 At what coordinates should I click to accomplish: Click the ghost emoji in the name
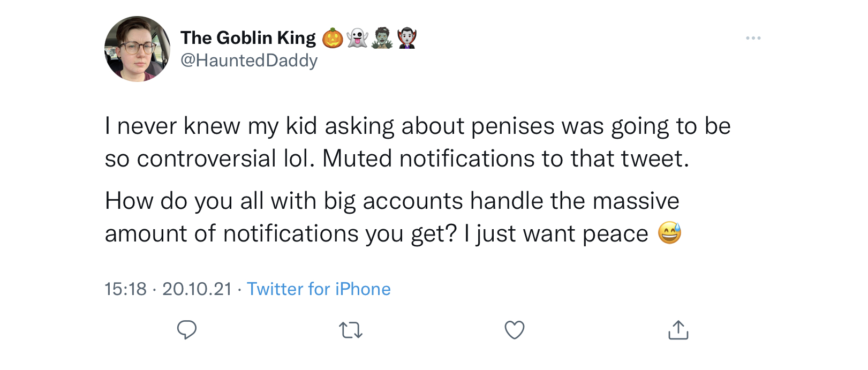coord(357,38)
